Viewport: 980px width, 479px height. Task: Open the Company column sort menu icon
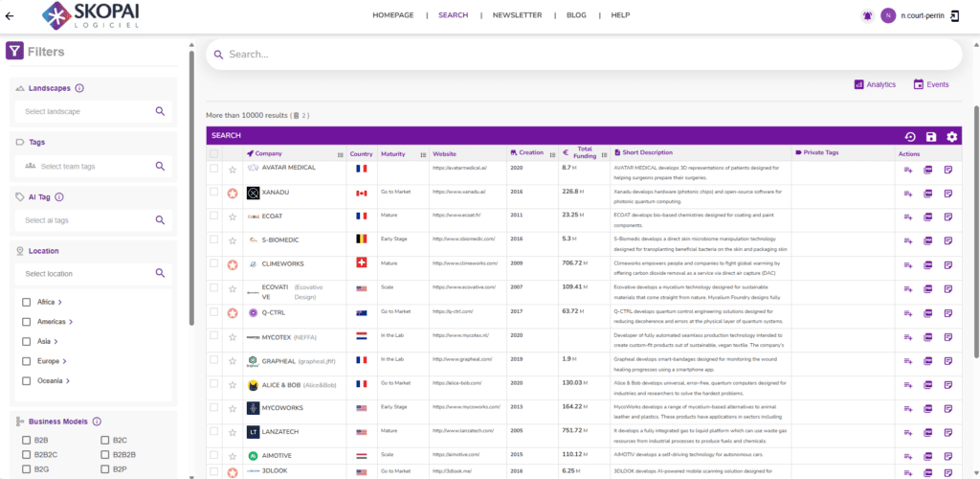pos(340,154)
